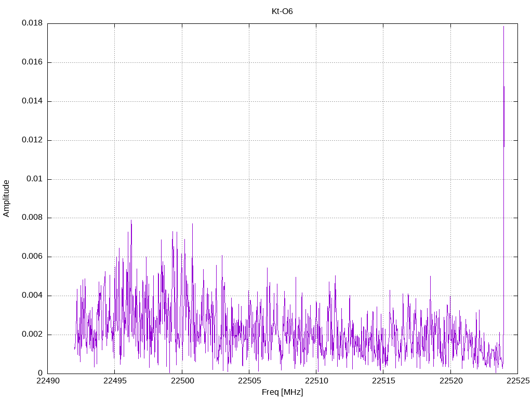Pick the 0.012 y-axis tick label

pos(32,140)
